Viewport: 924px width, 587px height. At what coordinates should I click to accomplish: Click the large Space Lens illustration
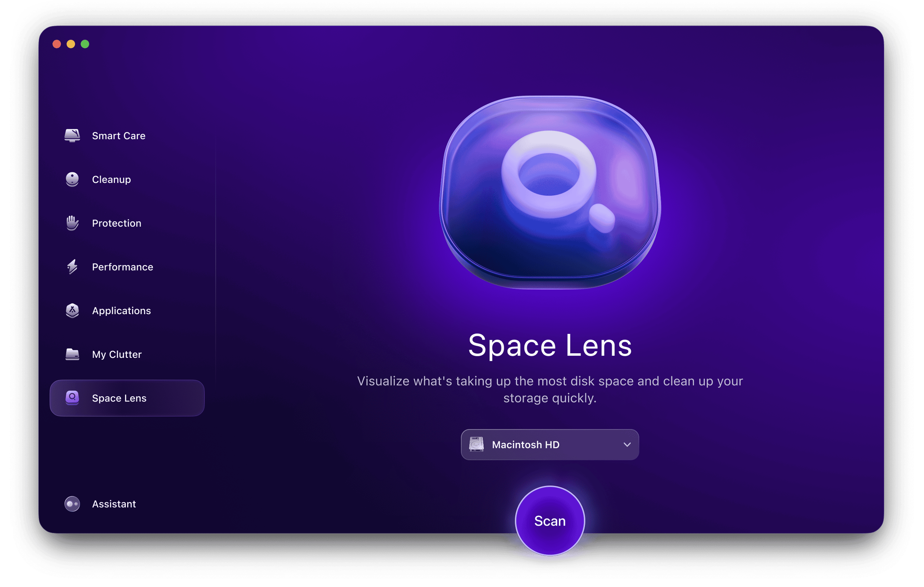pyautogui.click(x=550, y=192)
